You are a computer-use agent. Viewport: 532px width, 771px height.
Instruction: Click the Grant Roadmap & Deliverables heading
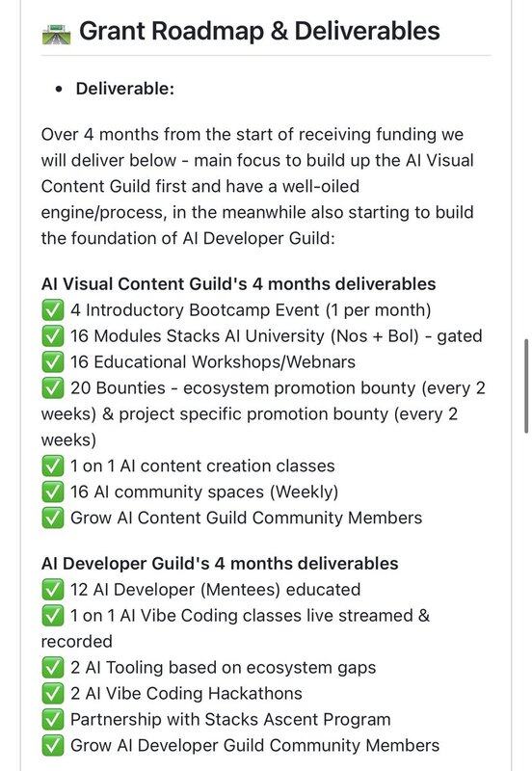(259, 31)
